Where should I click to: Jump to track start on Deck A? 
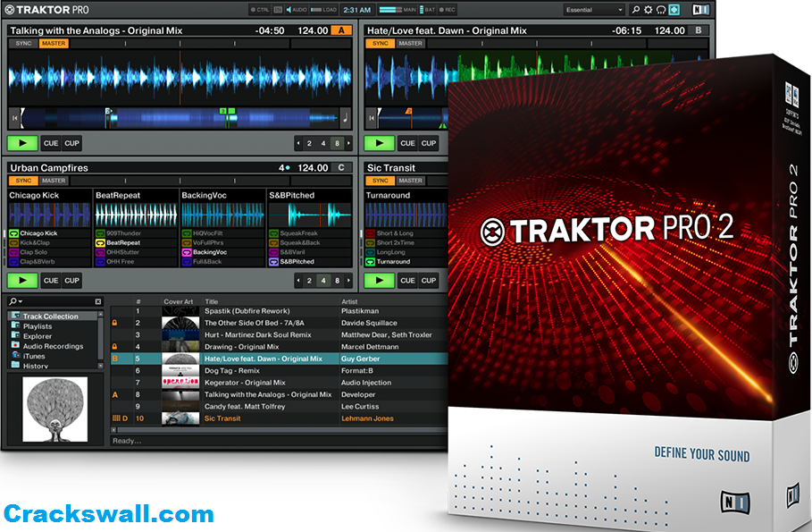point(15,115)
